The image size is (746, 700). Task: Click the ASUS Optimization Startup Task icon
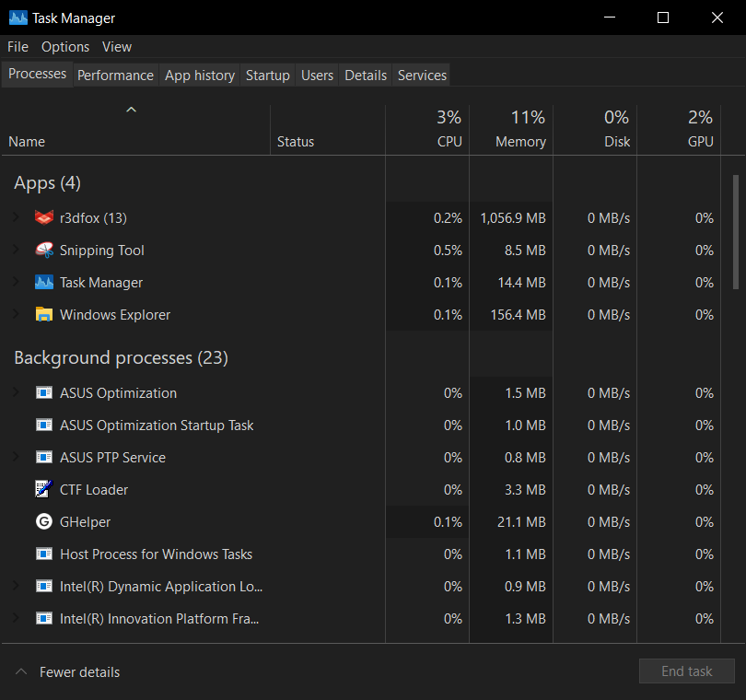click(44, 425)
